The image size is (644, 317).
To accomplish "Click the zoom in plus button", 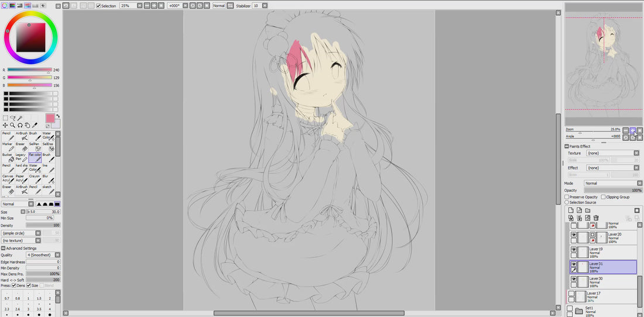I will click(633, 130).
